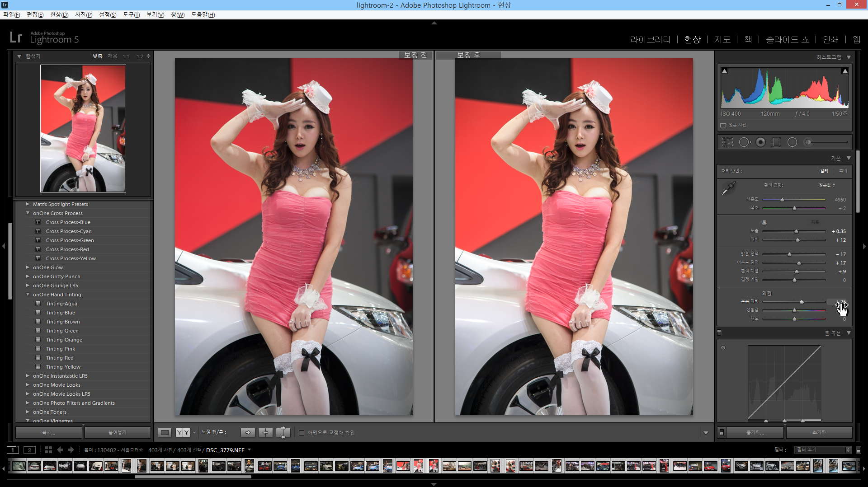
Task: Expand Matt's Spotlight Presets folder
Action: [28, 204]
